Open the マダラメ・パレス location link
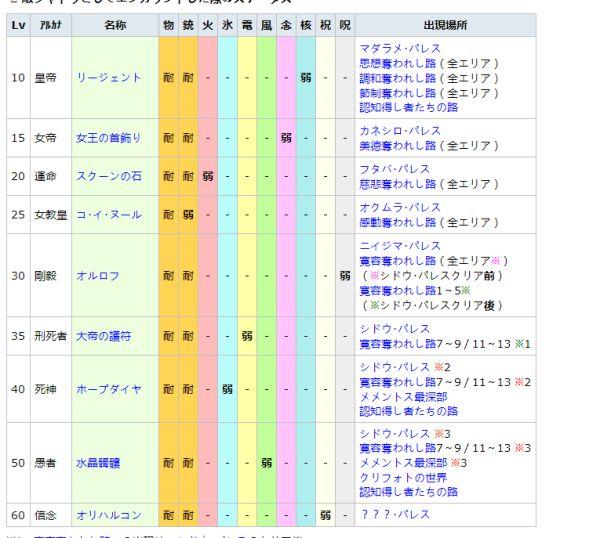 [x=400, y=49]
